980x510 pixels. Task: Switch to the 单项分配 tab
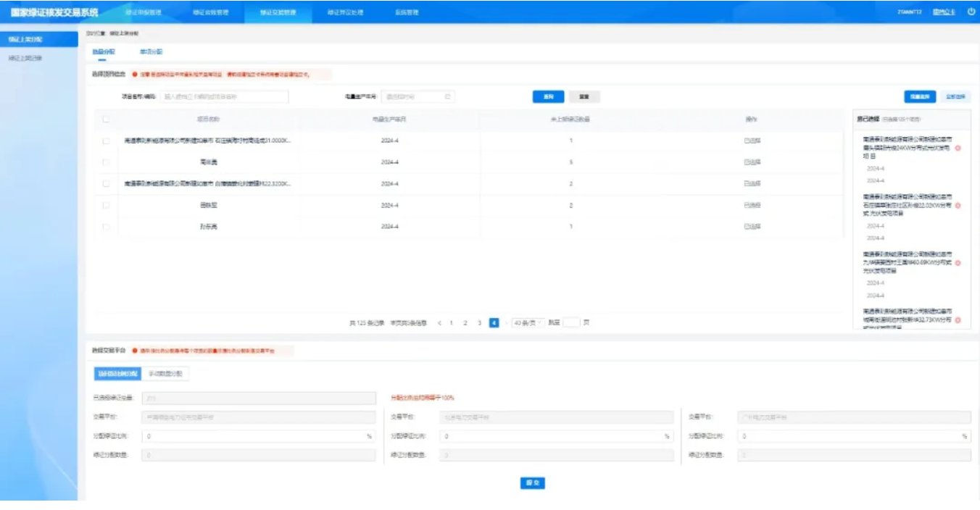(151, 52)
